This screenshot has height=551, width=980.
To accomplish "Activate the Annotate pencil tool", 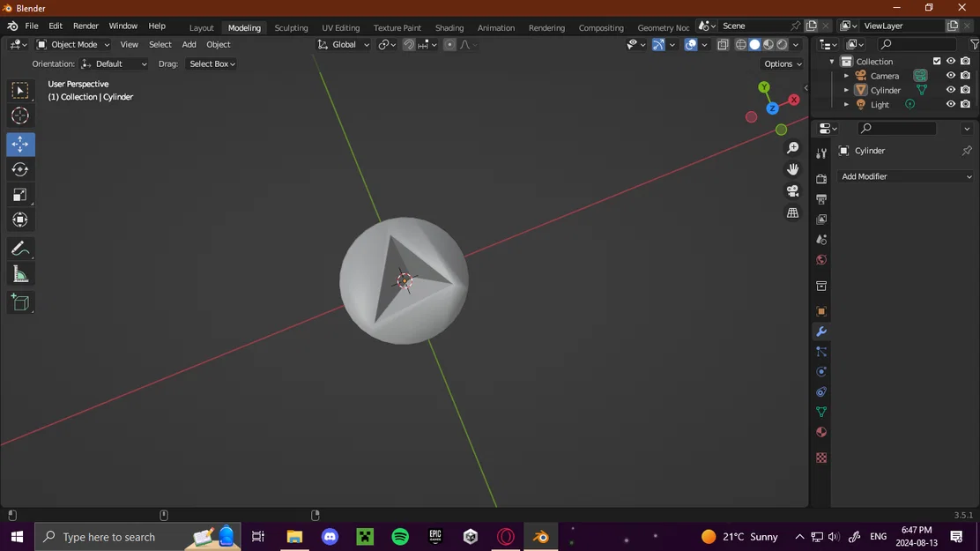I will coord(20,249).
